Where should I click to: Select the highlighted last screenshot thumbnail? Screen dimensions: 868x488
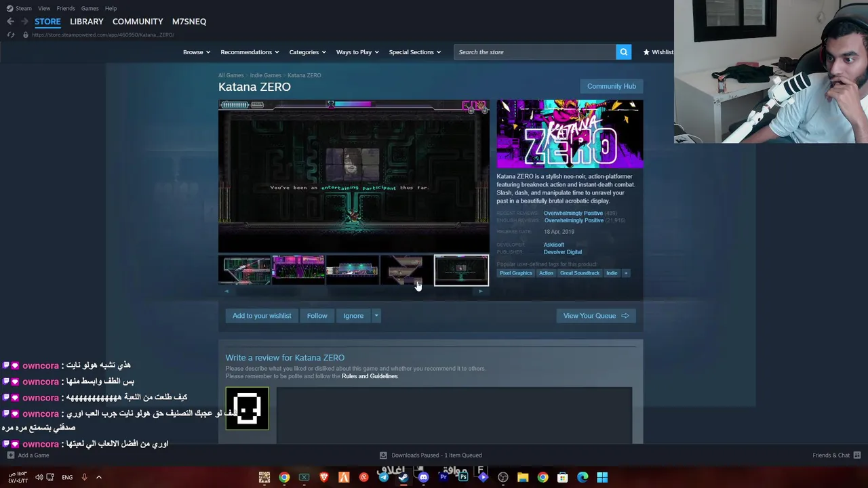pos(461,270)
